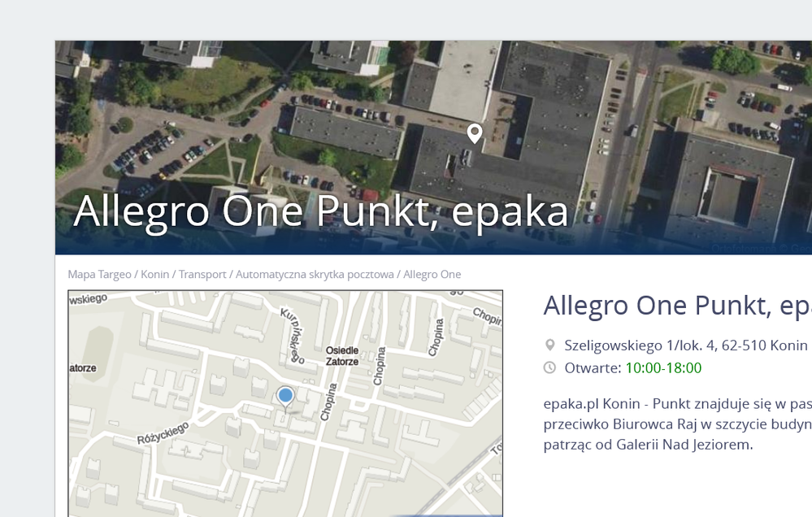Click the epaka.pl Konin description paragraph

[676, 424]
